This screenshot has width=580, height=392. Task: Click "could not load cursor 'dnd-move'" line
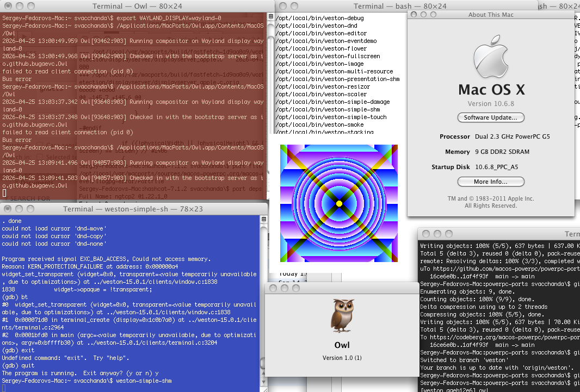pos(54,229)
